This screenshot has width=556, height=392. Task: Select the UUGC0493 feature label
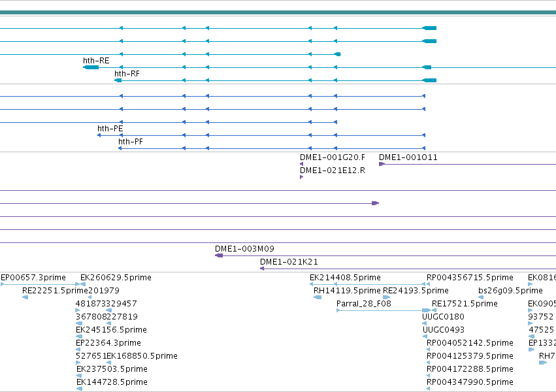pos(443,330)
